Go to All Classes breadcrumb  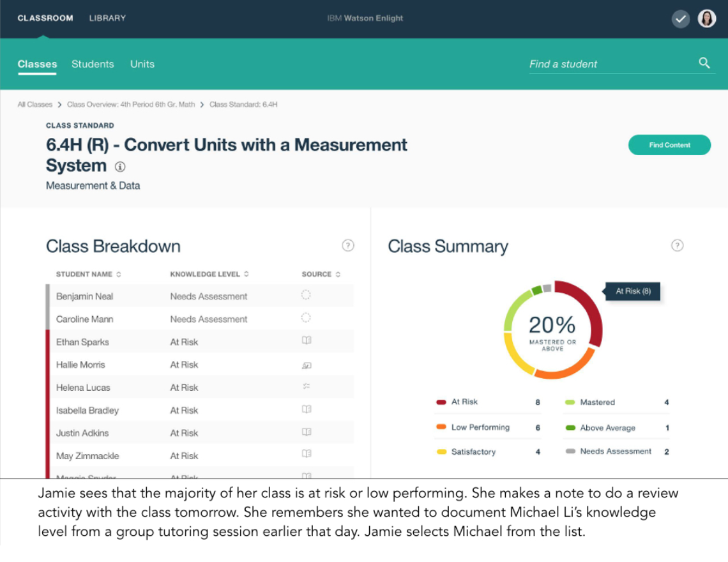tap(35, 105)
